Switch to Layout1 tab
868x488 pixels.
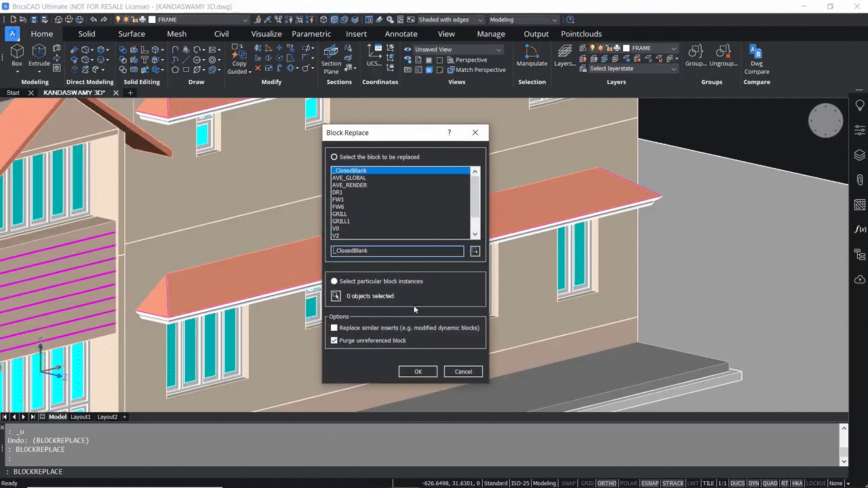point(81,417)
